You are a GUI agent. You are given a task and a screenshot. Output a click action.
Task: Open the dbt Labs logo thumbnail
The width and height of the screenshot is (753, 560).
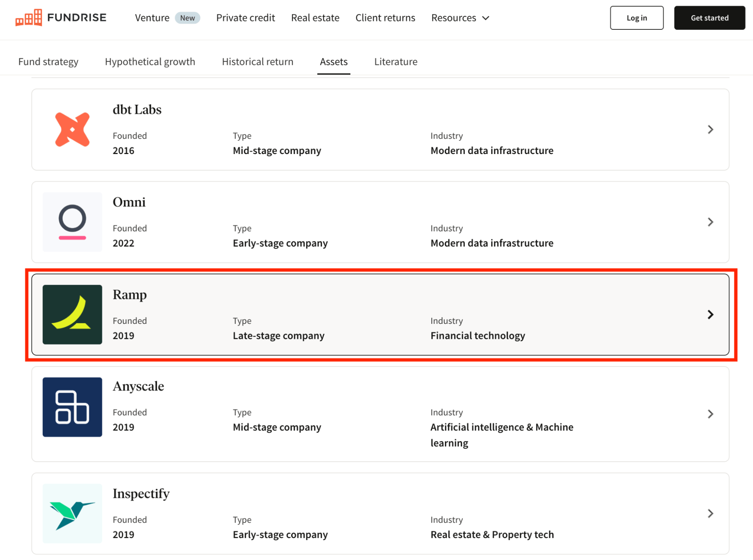tap(72, 129)
